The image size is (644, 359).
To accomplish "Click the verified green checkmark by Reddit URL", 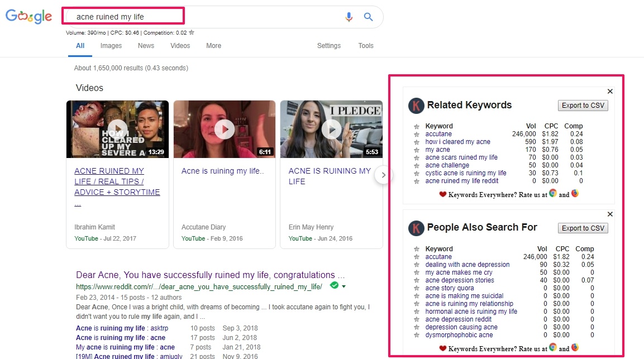I will click(x=335, y=285).
